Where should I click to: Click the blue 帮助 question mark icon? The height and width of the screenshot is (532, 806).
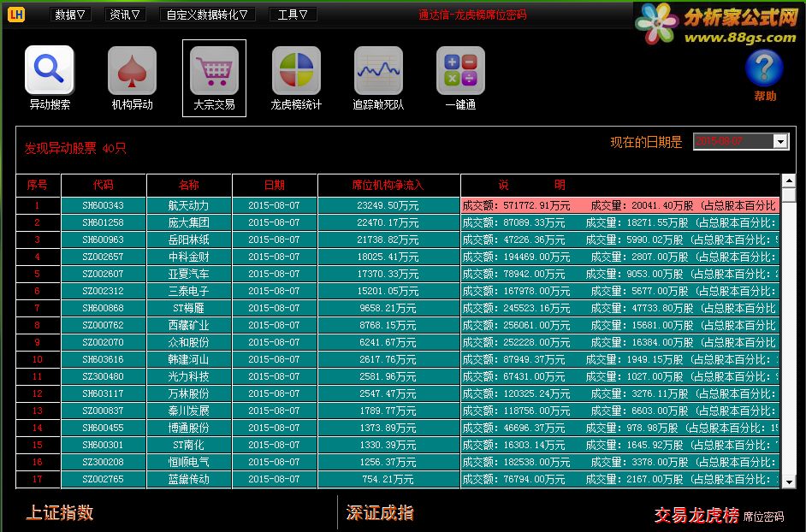[x=764, y=68]
